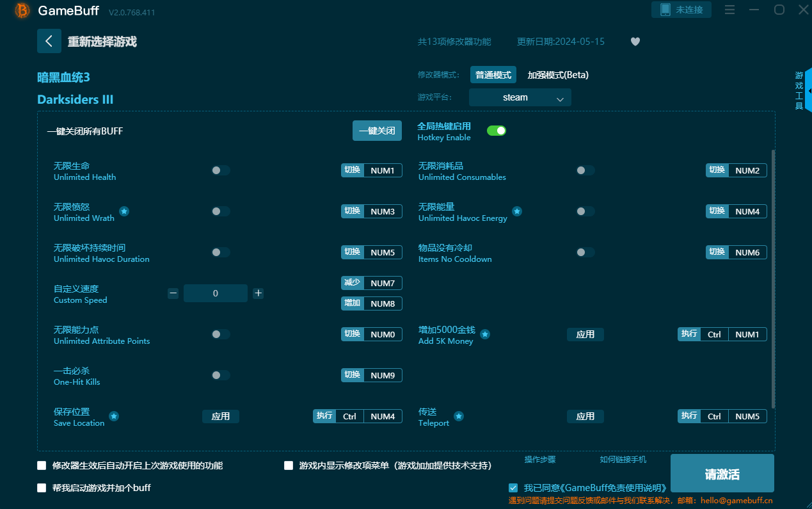812x509 pixels.
Task: Enable Unlimited Attribute Points switch
Action: (221, 334)
